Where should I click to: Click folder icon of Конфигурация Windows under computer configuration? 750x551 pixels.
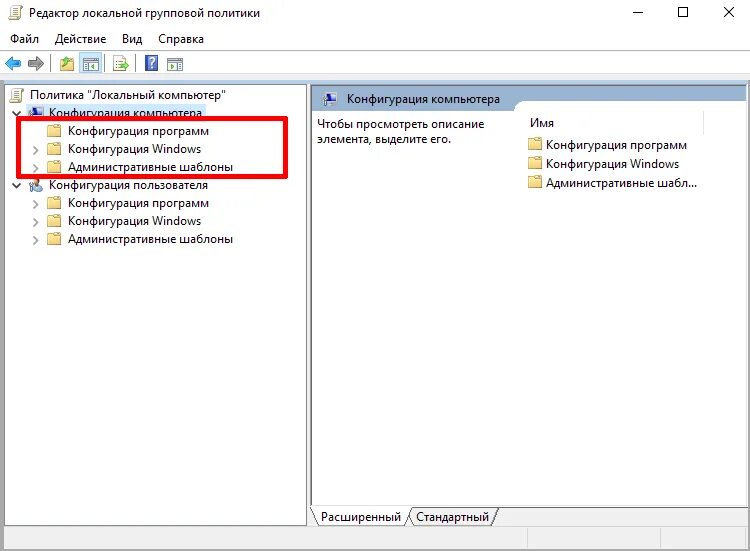pyautogui.click(x=54, y=149)
